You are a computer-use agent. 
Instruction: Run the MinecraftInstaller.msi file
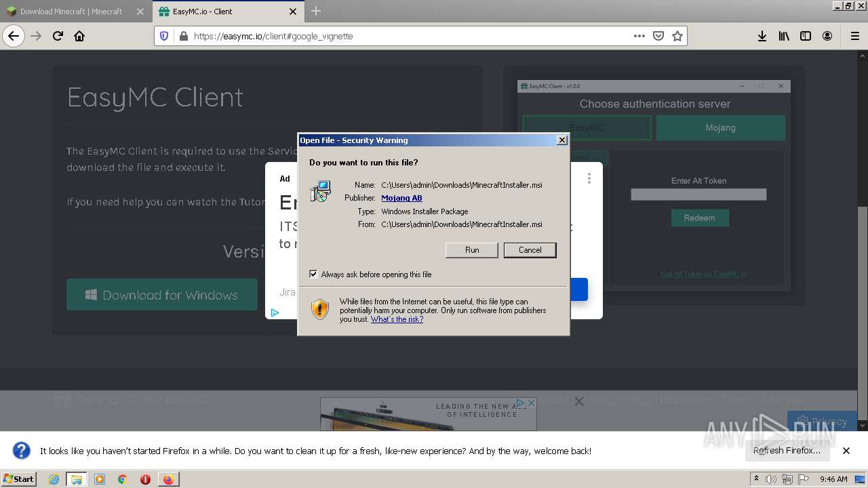coord(472,250)
